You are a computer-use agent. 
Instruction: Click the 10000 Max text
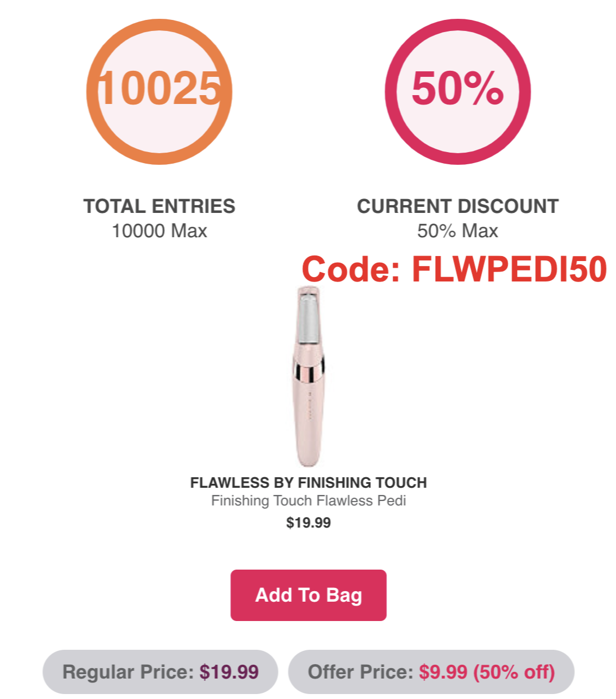[x=159, y=231]
